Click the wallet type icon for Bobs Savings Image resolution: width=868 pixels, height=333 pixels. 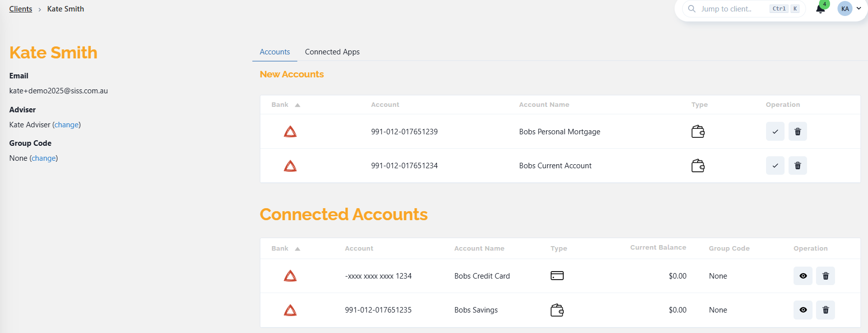tap(557, 310)
